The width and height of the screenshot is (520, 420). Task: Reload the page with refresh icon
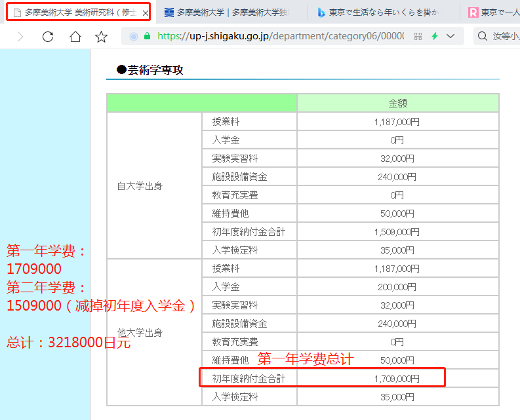click(48, 37)
